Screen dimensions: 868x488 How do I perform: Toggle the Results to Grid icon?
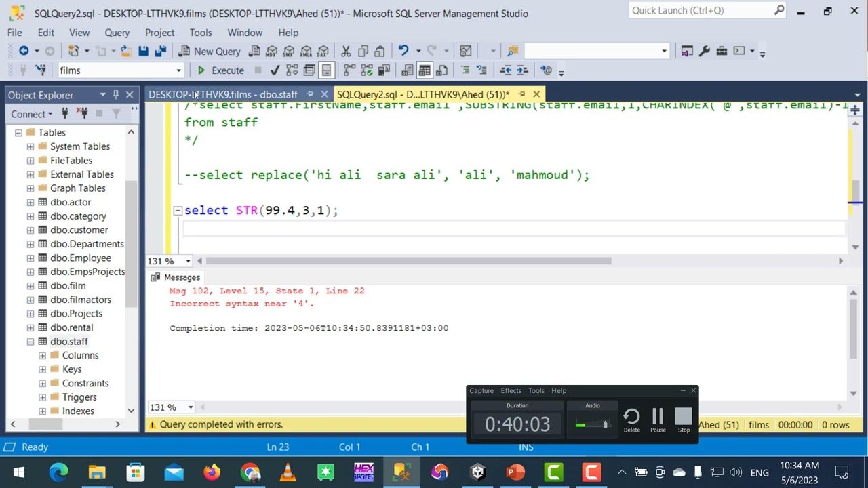425,70
